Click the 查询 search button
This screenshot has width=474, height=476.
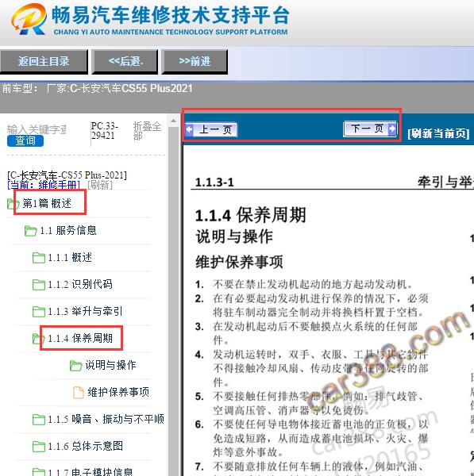tap(25, 140)
